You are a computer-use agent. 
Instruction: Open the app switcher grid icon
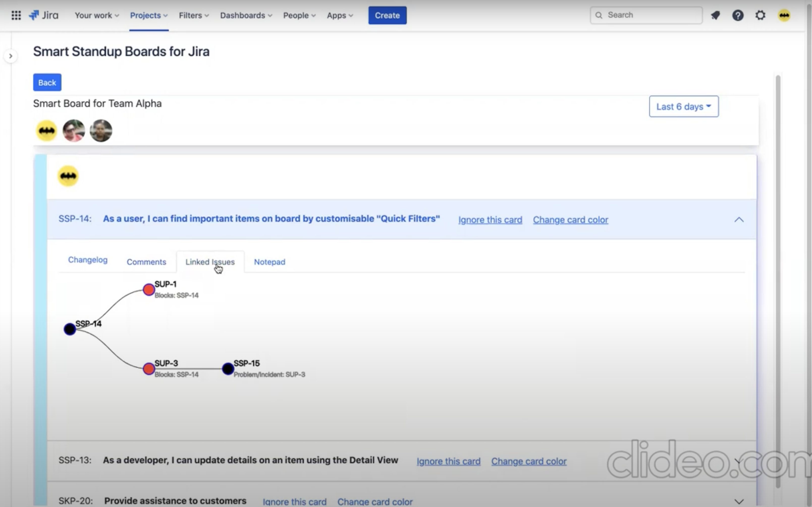click(16, 15)
